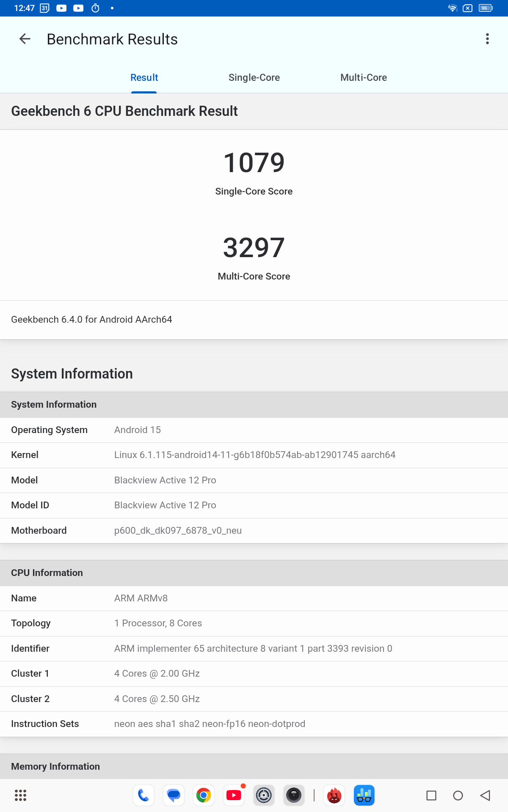The image size is (508, 812).
Task: Switch to the Single-Core tab
Action: (x=254, y=77)
